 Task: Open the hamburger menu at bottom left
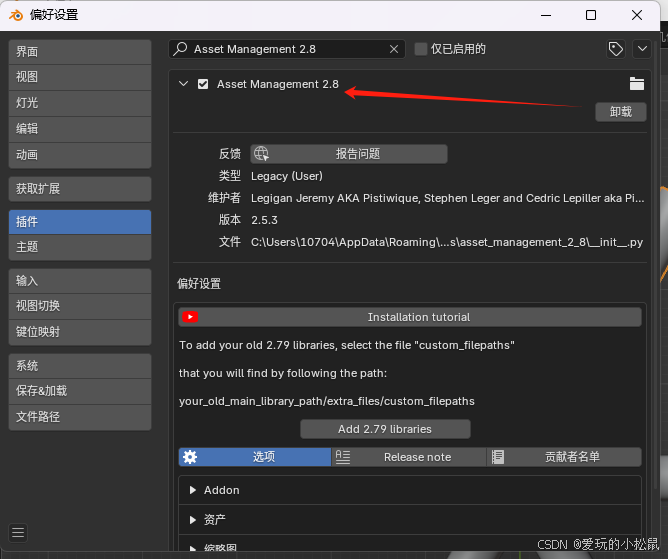[18, 533]
